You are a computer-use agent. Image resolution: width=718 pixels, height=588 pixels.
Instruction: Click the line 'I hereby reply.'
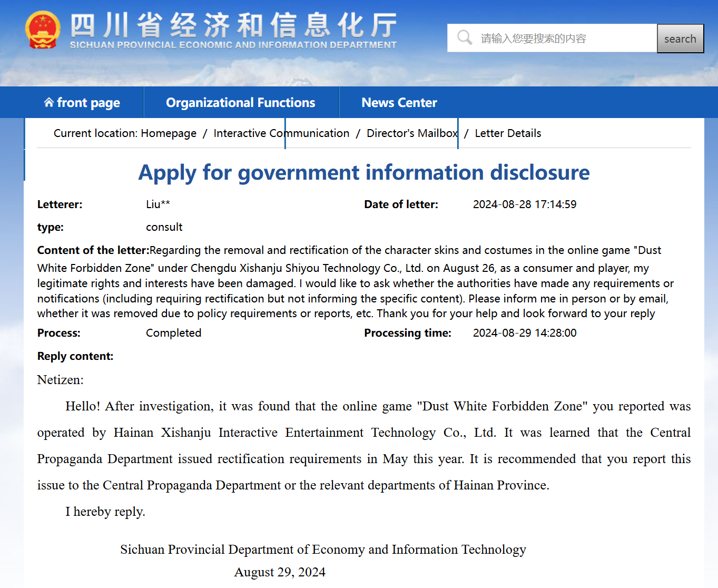(105, 512)
